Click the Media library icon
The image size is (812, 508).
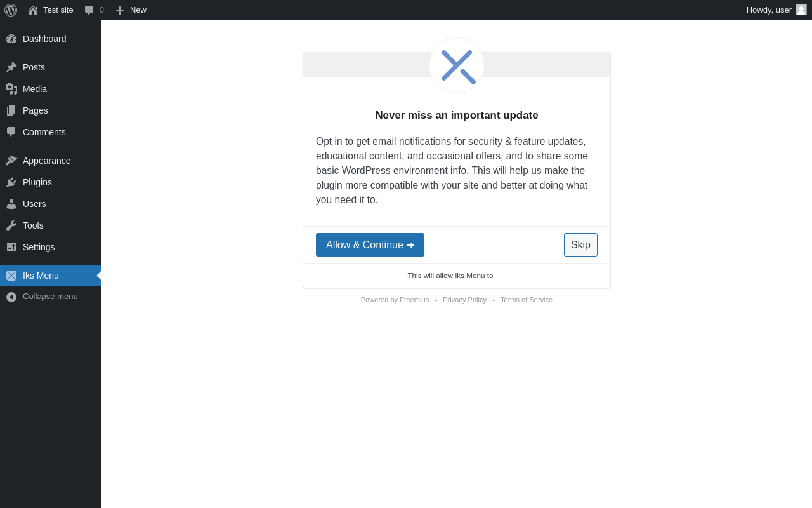point(11,89)
